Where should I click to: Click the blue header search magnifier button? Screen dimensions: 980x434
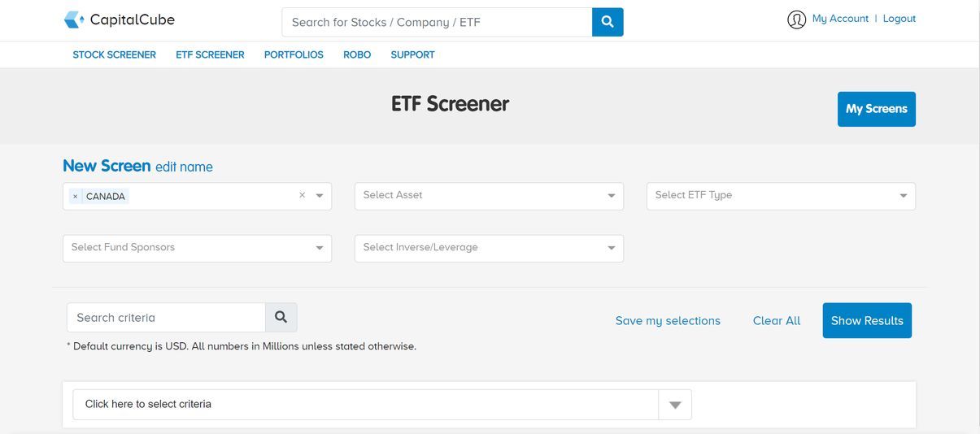tap(608, 22)
